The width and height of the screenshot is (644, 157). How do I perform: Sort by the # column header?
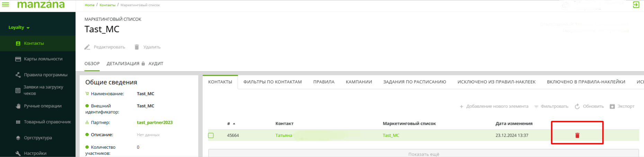(229, 123)
